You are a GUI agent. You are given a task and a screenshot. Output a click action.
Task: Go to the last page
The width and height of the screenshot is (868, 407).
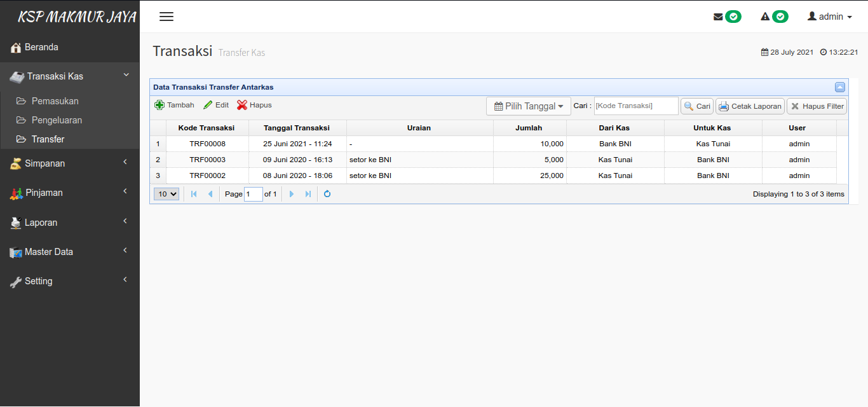(x=308, y=194)
